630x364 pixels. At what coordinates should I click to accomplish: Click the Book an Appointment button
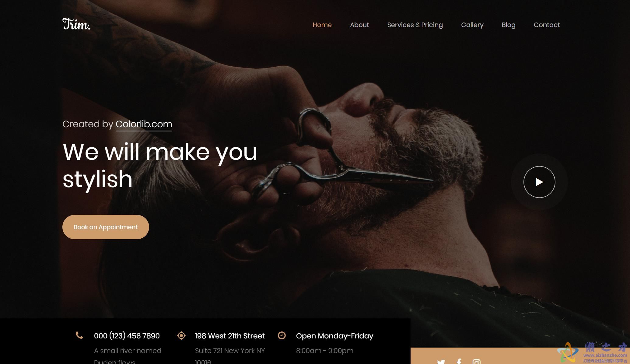(x=106, y=227)
